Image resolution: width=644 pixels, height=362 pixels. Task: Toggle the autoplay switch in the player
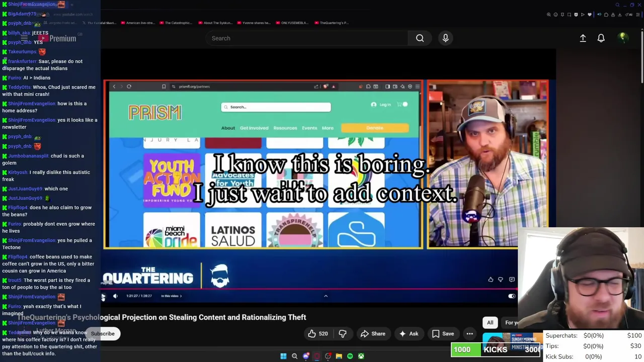[512, 296]
